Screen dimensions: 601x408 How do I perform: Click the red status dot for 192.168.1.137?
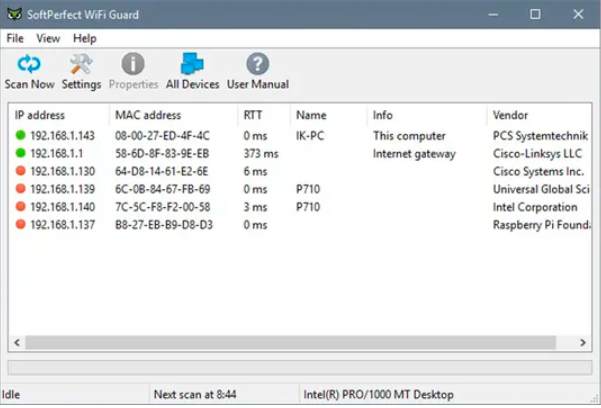click(20, 225)
